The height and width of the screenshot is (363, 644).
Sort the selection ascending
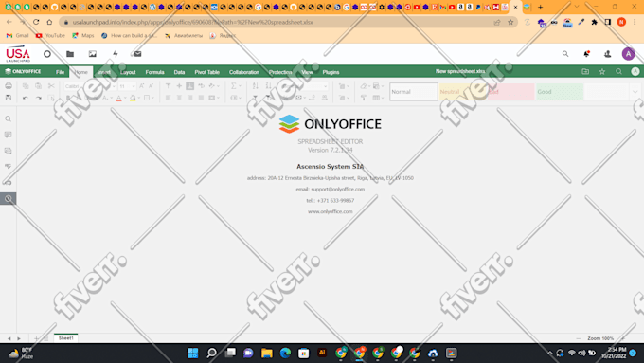pos(256,86)
